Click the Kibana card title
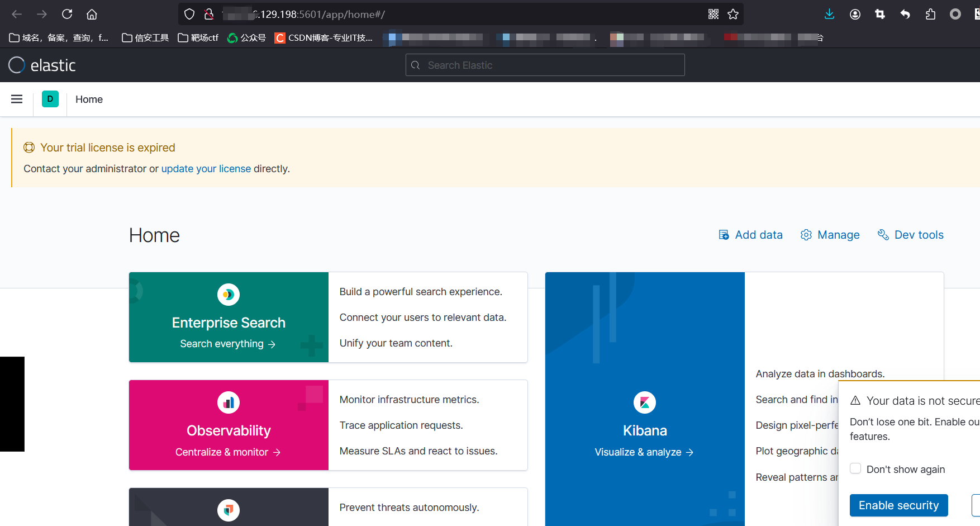 (x=645, y=430)
